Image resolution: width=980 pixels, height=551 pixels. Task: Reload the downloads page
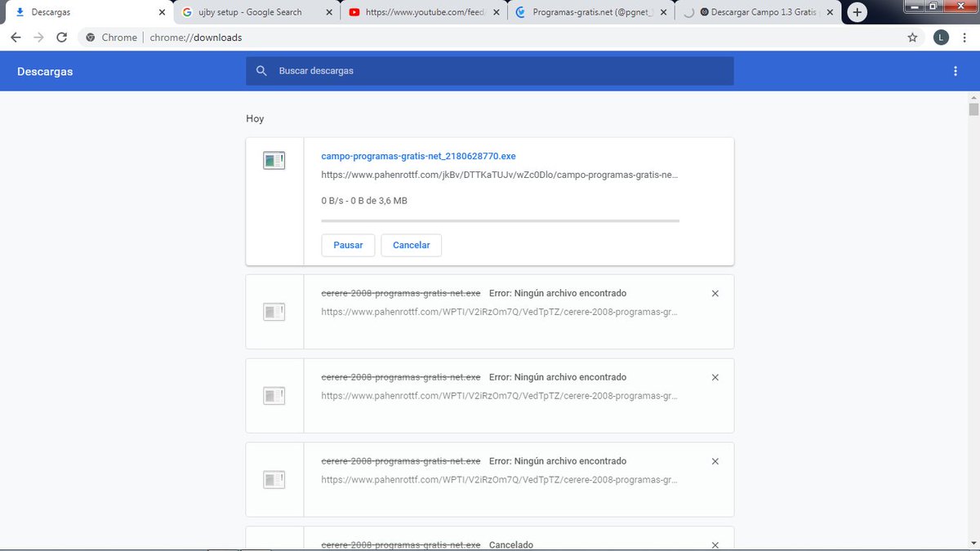click(x=61, y=38)
